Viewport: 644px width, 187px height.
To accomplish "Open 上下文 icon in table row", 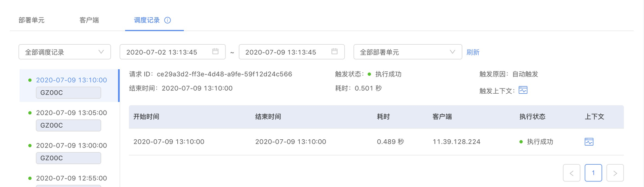I will [x=589, y=141].
